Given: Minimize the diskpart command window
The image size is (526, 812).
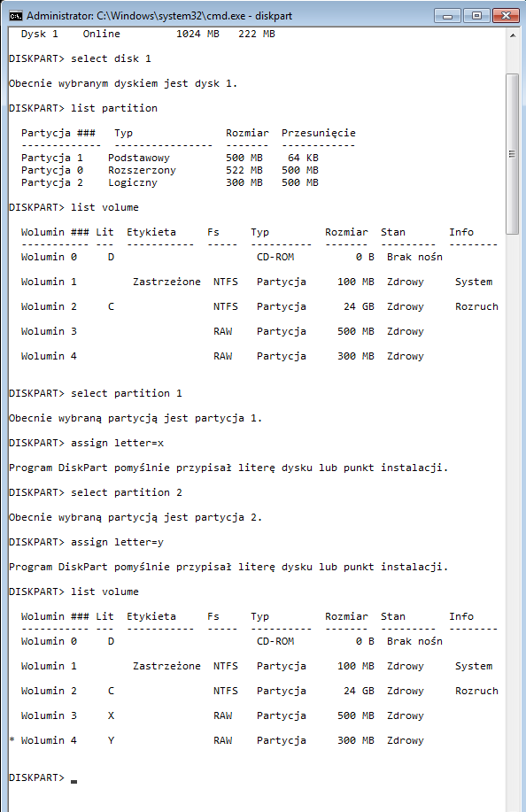Looking at the screenshot, I should tap(447, 16).
